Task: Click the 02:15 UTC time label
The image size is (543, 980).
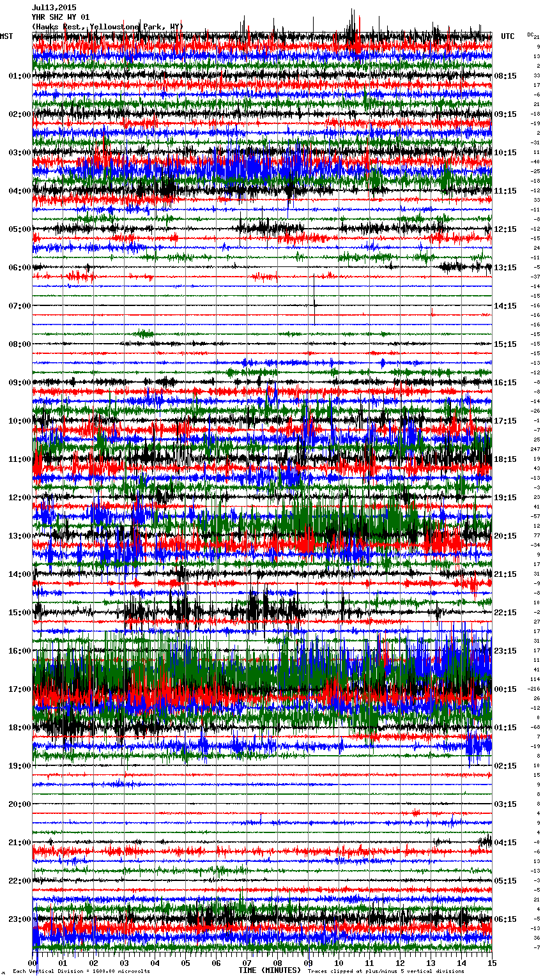Action: (x=505, y=766)
